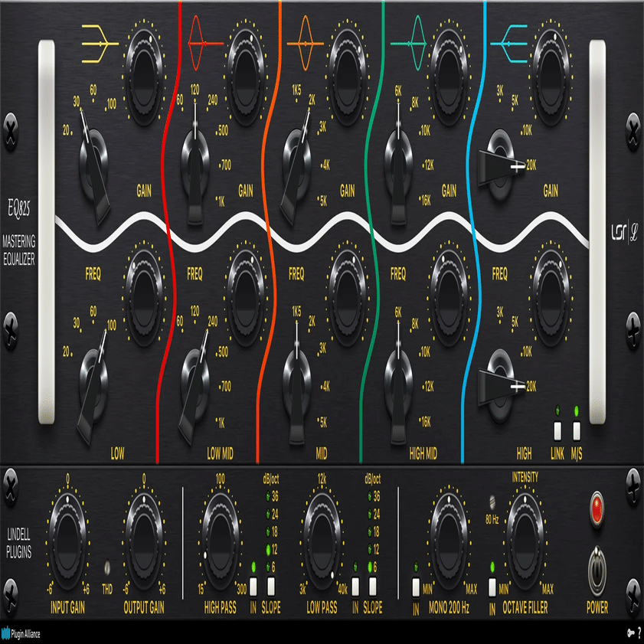Click the key license icon
This screenshot has height=644, width=644.
coord(631,633)
